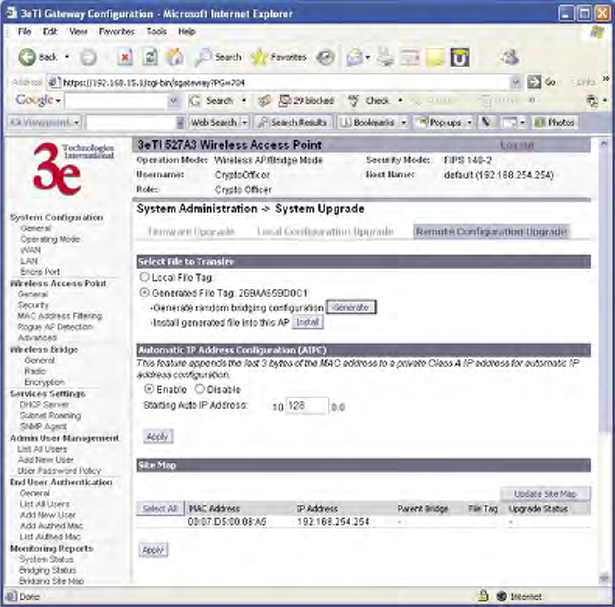The image size is (615, 607).
Task: Open the Back button history dropdown arrow
Action: pyautogui.click(x=67, y=57)
